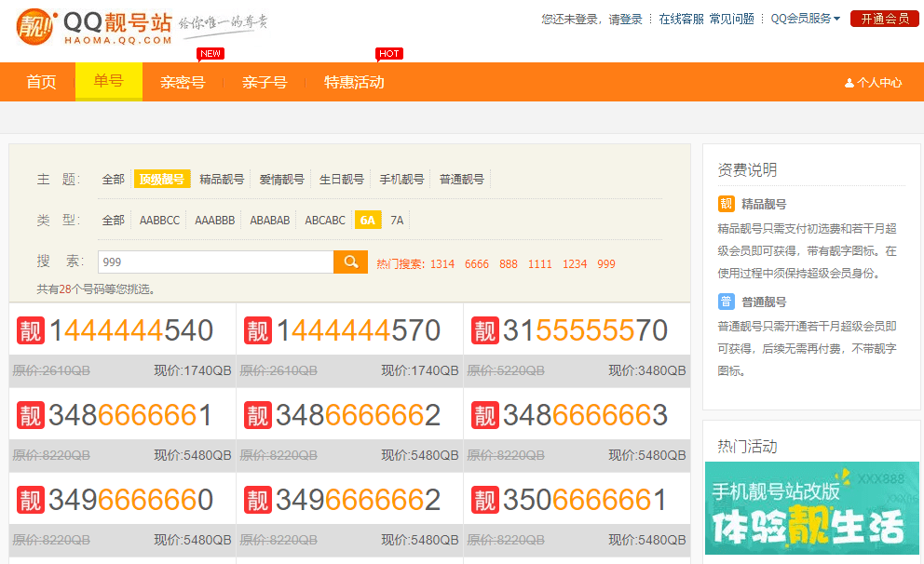
Task: Click the 靓 badge beside number 1444444540
Action: click(30, 329)
